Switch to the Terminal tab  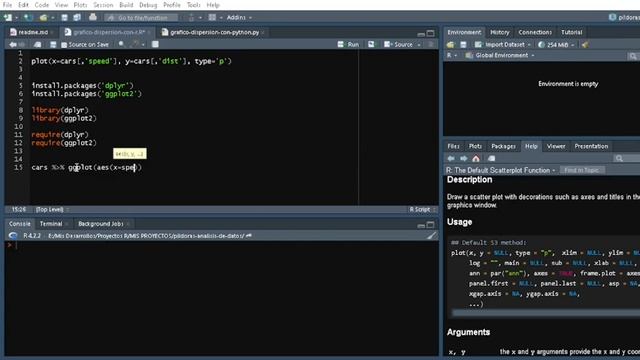[51, 224]
